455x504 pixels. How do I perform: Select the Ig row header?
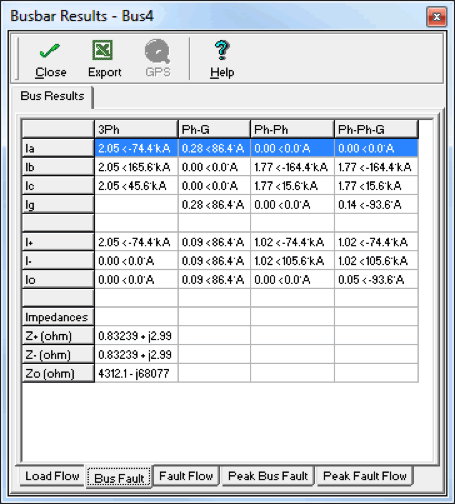tap(58, 204)
